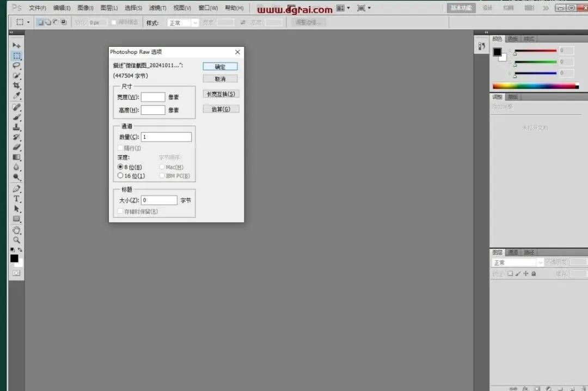588x391 pixels.
Task: Open the marquee tool preset picker arrow
Action: click(x=28, y=22)
